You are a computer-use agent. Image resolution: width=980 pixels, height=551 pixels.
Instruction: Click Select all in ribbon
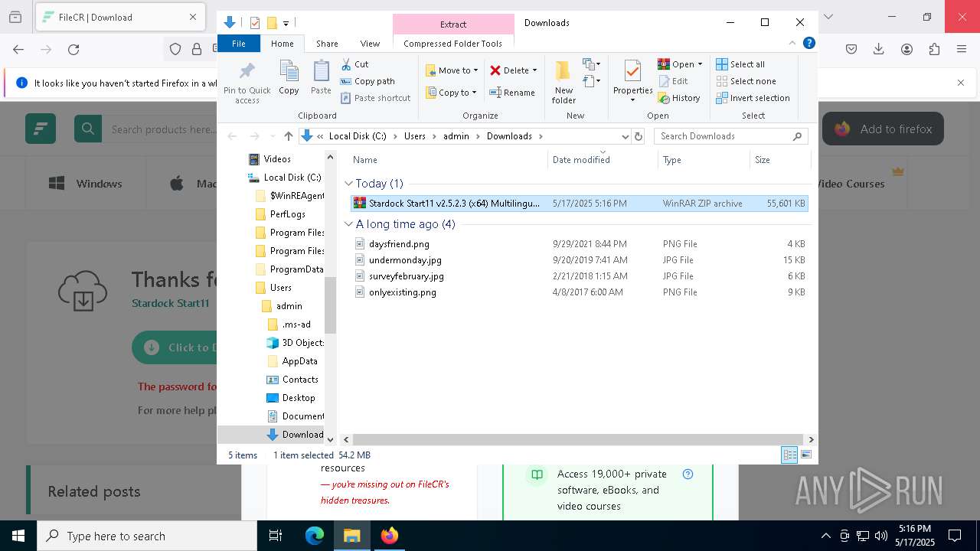[x=740, y=64]
